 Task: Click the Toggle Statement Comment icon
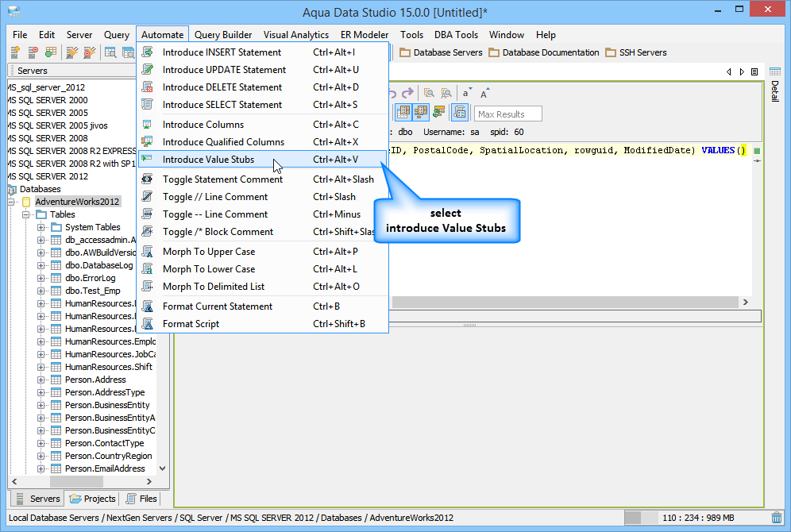[147, 179]
